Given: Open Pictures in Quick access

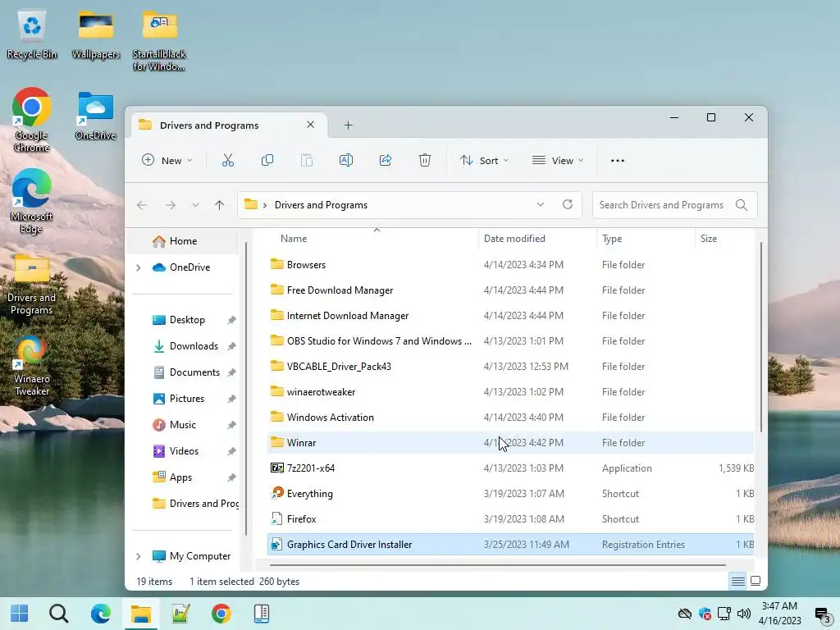Looking at the screenshot, I should (186, 399).
